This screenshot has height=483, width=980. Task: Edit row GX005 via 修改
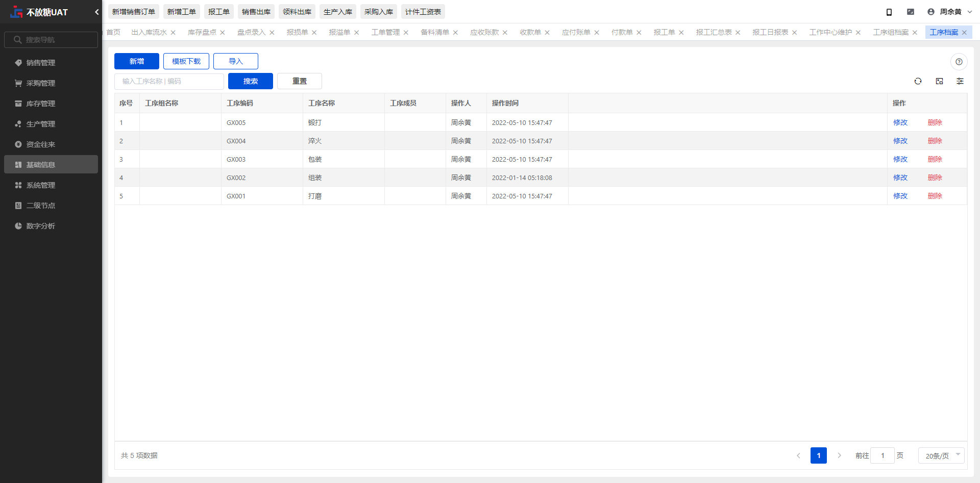click(x=900, y=122)
